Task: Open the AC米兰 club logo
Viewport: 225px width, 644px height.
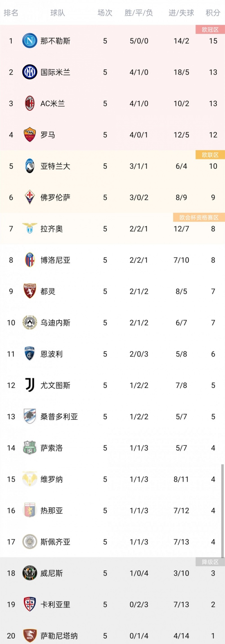Action: tap(29, 103)
